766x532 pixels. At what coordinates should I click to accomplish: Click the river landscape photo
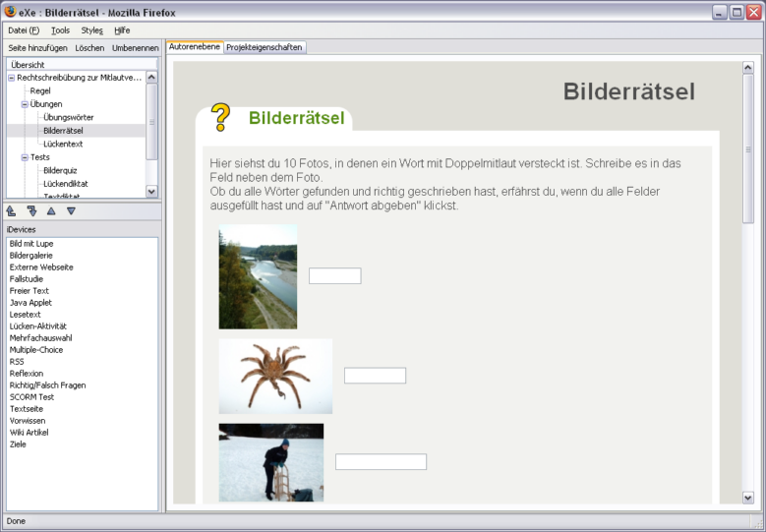(x=258, y=276)
